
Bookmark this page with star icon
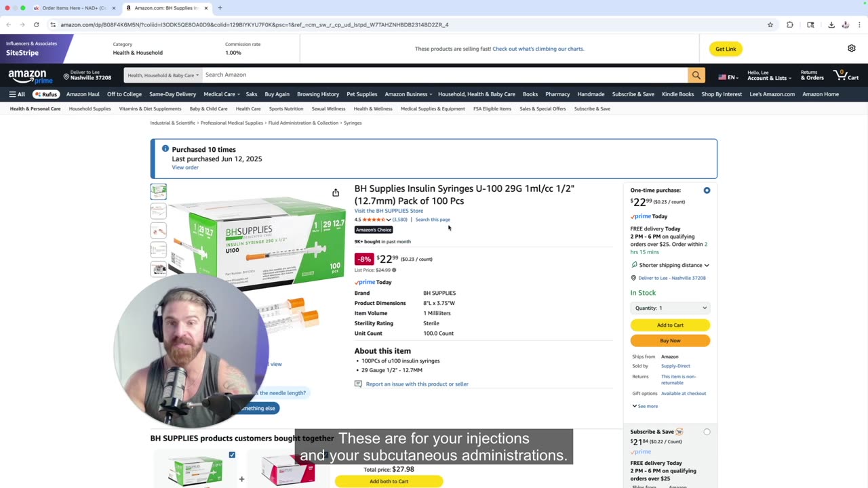click(770, 24)
